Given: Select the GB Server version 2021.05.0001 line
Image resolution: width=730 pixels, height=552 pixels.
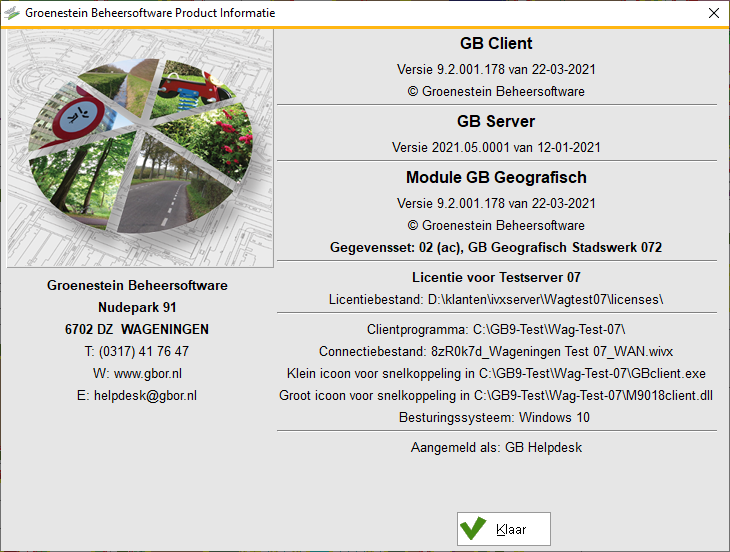Looking at the screenshot, I should [x=496, y=148].
